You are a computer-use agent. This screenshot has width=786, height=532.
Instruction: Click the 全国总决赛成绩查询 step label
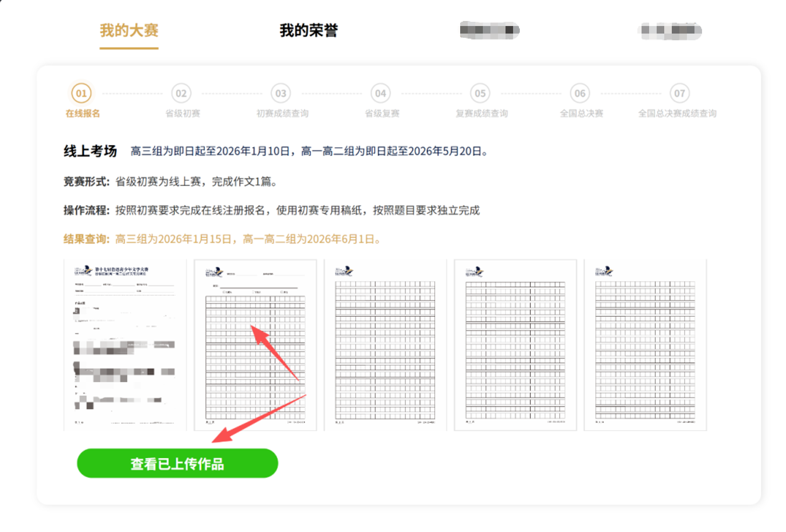tap(677, 113)
